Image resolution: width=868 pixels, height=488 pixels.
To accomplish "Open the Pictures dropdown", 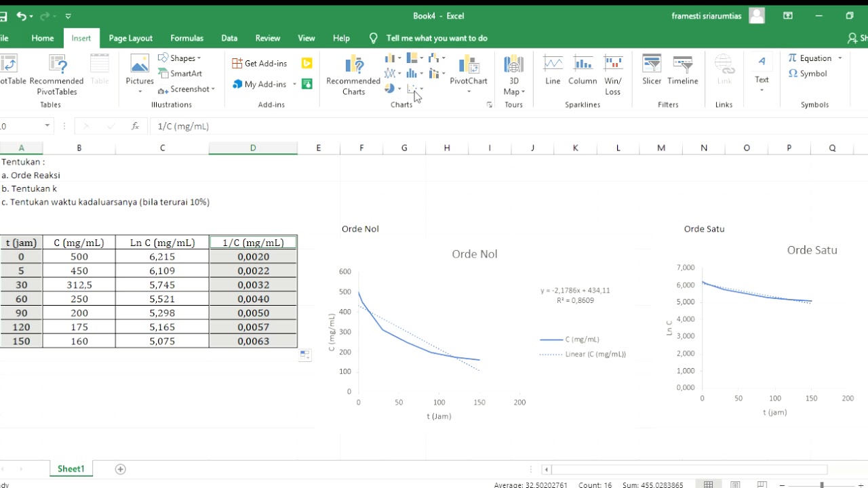I will point(140,92).
